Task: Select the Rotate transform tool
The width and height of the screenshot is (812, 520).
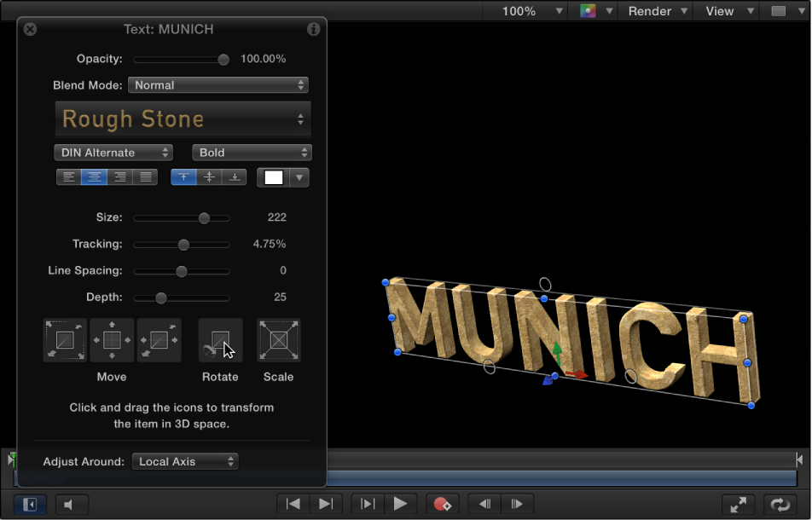Action: [x=220, y=340]
